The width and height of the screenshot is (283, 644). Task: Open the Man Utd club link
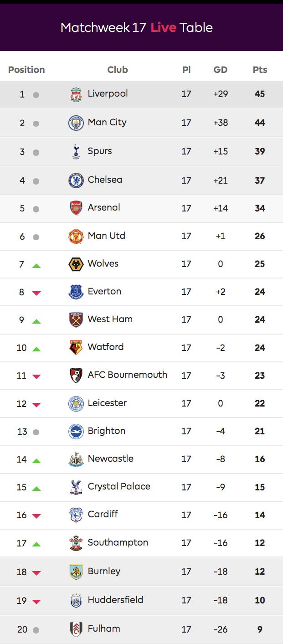click(106, 236)
